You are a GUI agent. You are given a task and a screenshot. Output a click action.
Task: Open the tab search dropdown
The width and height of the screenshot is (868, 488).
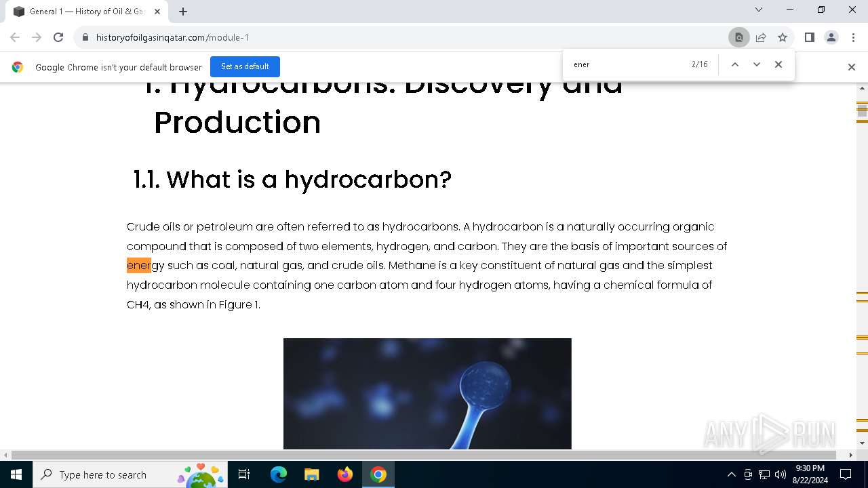759,9
